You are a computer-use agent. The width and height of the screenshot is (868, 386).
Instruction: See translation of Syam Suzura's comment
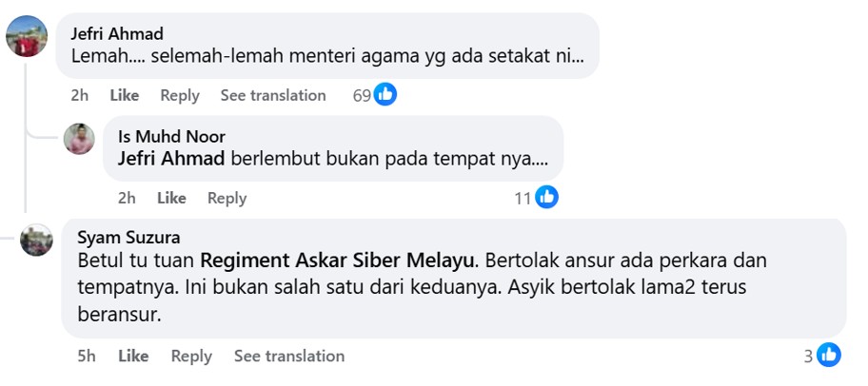tap(289, 356)
